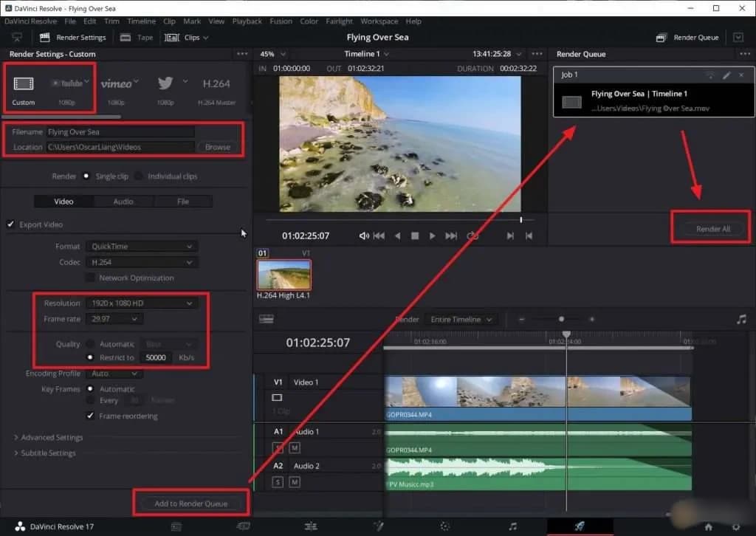Click the Render All button
The width and height of the screenshot is (756, 536).
[x=712, y=229]
